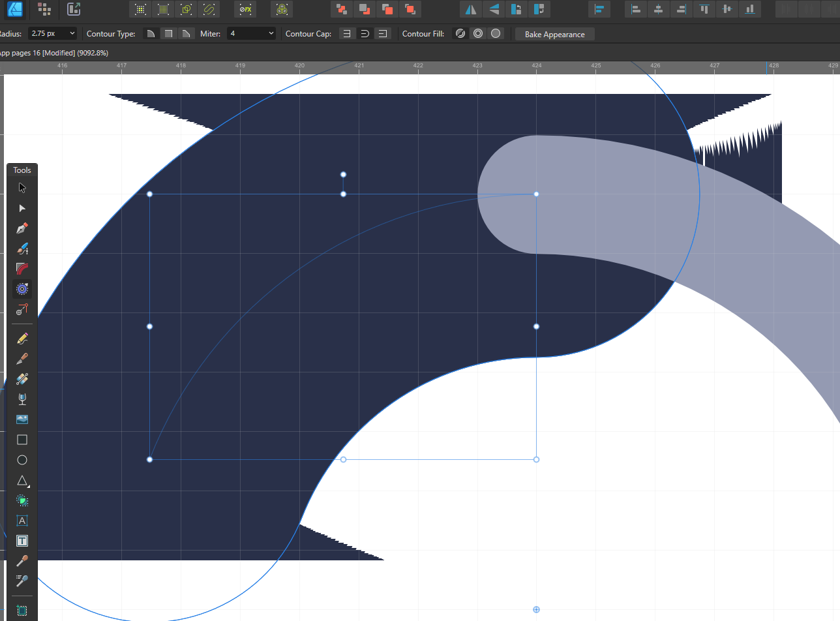This screenshot has height=621, width=840.
Task: Open the Radius value dropdown
Action: point(71,34)
